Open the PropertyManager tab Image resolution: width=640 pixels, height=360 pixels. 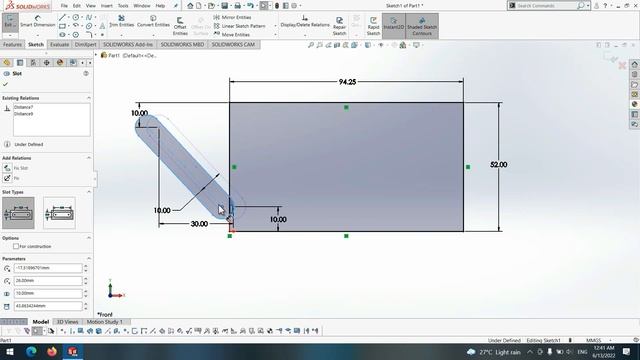20,62
